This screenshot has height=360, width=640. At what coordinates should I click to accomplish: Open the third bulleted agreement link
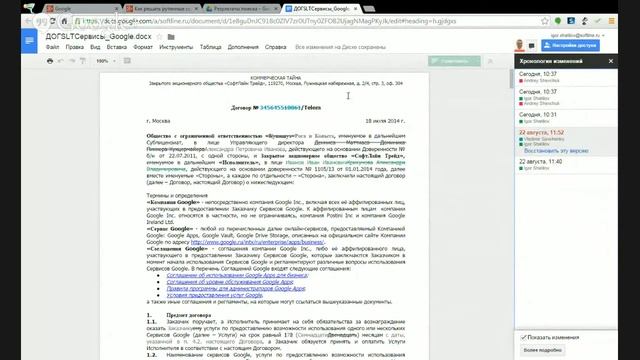pos(236,288)
